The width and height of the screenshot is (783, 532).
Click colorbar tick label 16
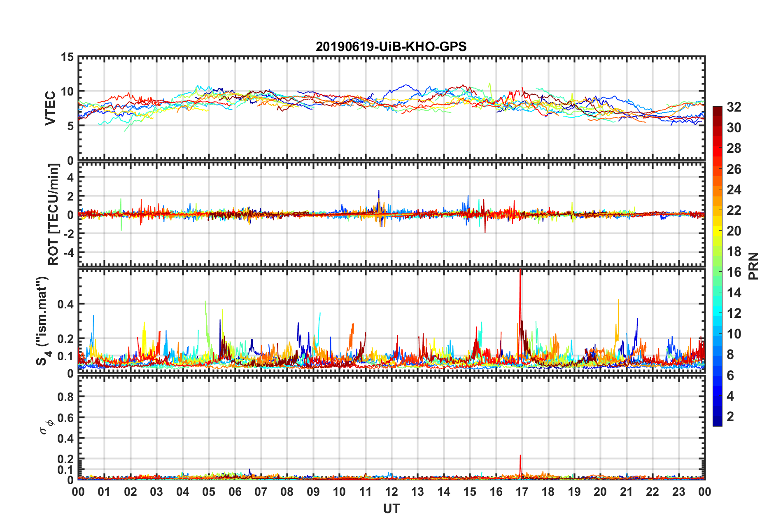click(x=734, y=272)
